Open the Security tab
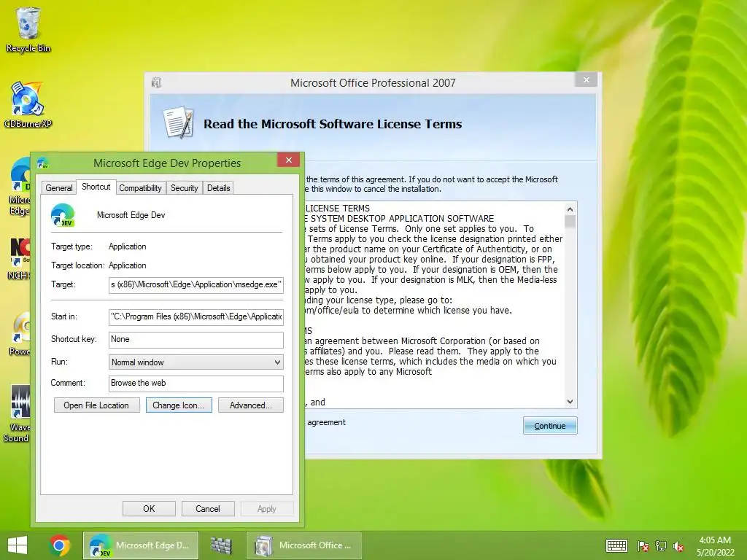 point(185,187)
